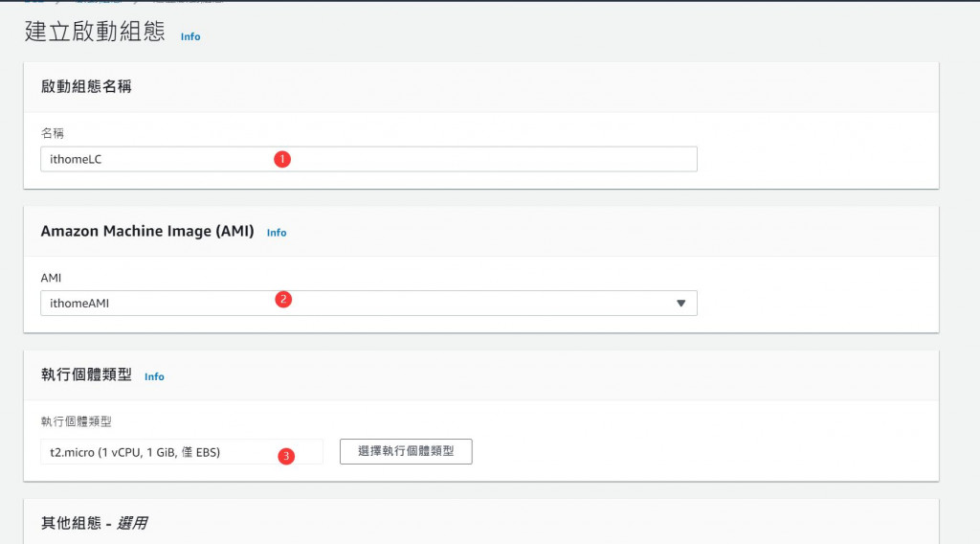The width and height of the screenshot is (980, 544).
Task: Click the Amazon Machine Image (AMI) heading
Action: tap(147, 232)
